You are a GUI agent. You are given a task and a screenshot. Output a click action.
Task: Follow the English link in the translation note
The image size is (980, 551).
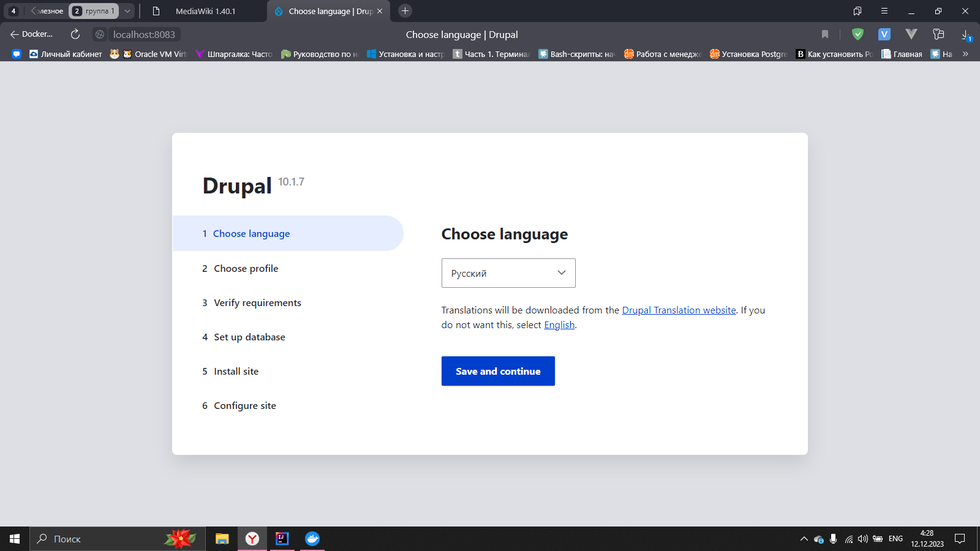click(559, 324)
